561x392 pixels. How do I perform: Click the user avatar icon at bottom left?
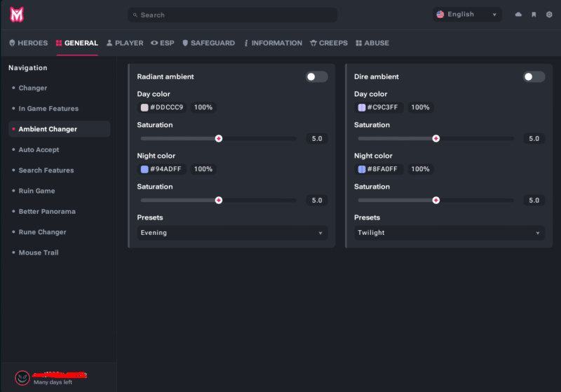coord(22,378)
